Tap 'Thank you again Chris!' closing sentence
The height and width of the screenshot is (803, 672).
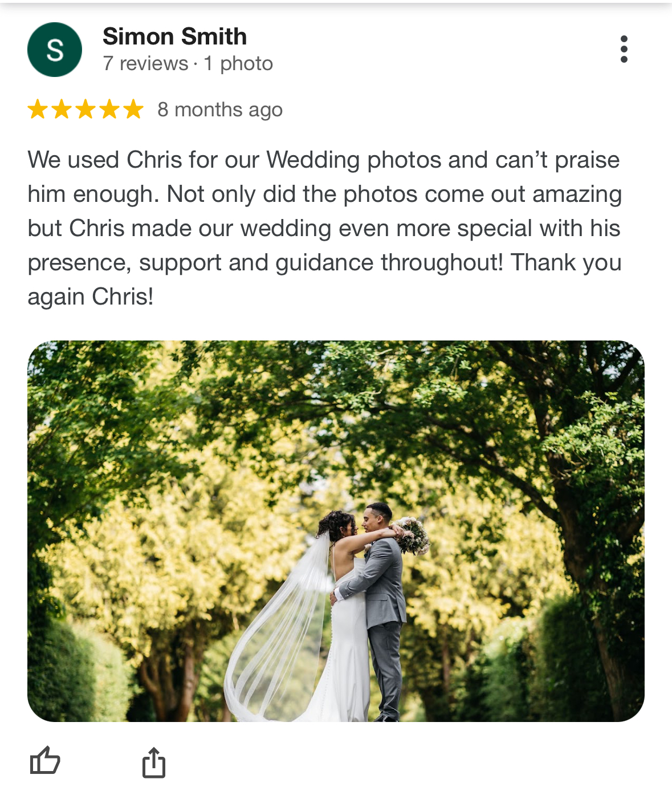point(324,279)
